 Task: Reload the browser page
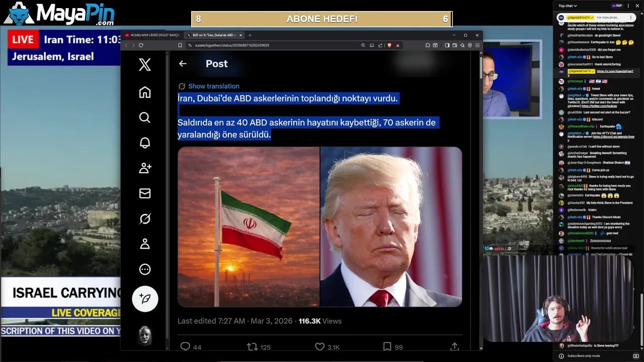141,45
